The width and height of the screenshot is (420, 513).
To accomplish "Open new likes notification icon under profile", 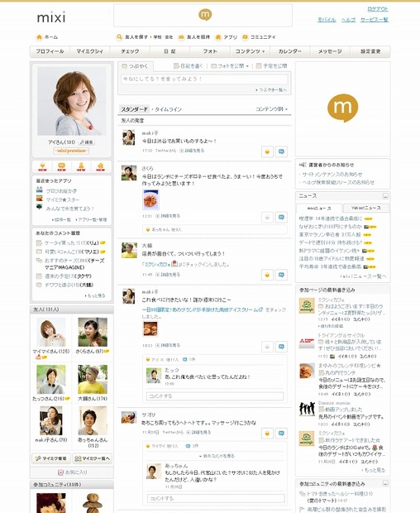I will pos(42,166).
